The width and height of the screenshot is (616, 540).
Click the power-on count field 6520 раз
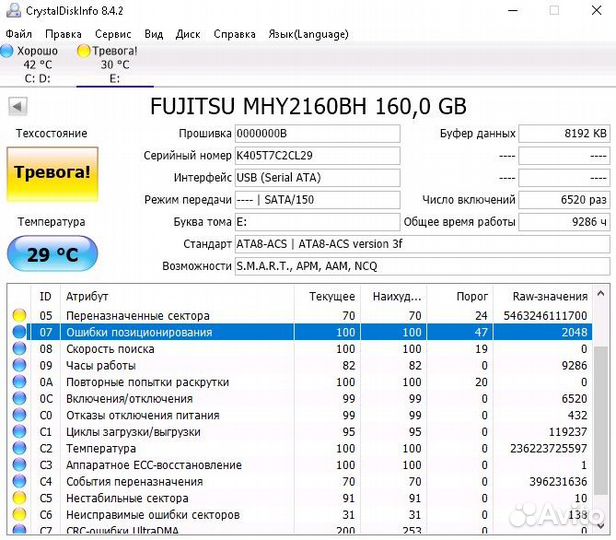pyautogui.click(x=564, y=200)
